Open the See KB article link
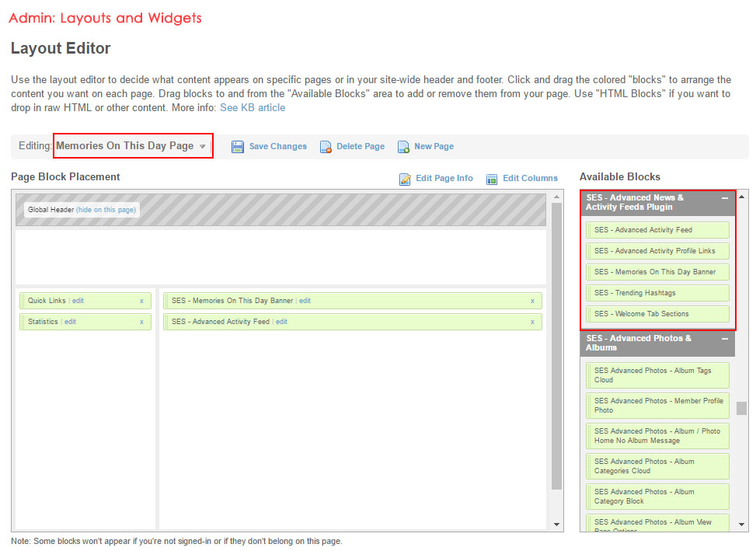This screenshot has height=551, width=756. tap(253, 107)
